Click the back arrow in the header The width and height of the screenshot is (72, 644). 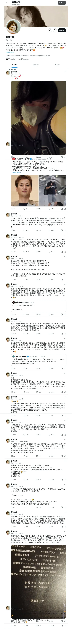pyautogui.click(x=7, y=3)
